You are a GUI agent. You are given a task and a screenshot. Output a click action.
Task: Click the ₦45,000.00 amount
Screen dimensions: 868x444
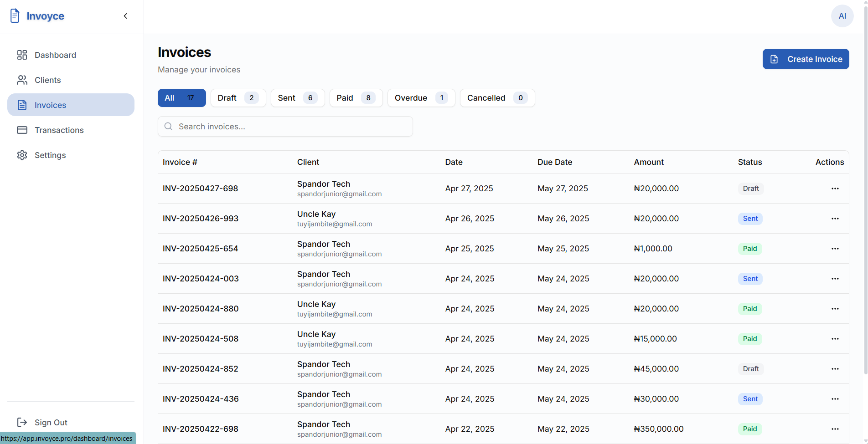coord(656,369)
